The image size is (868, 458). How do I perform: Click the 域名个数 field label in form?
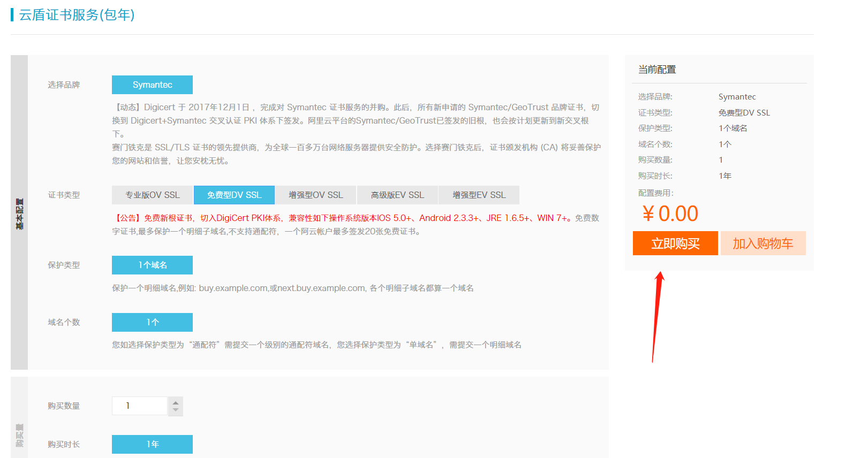pos(64,322)
